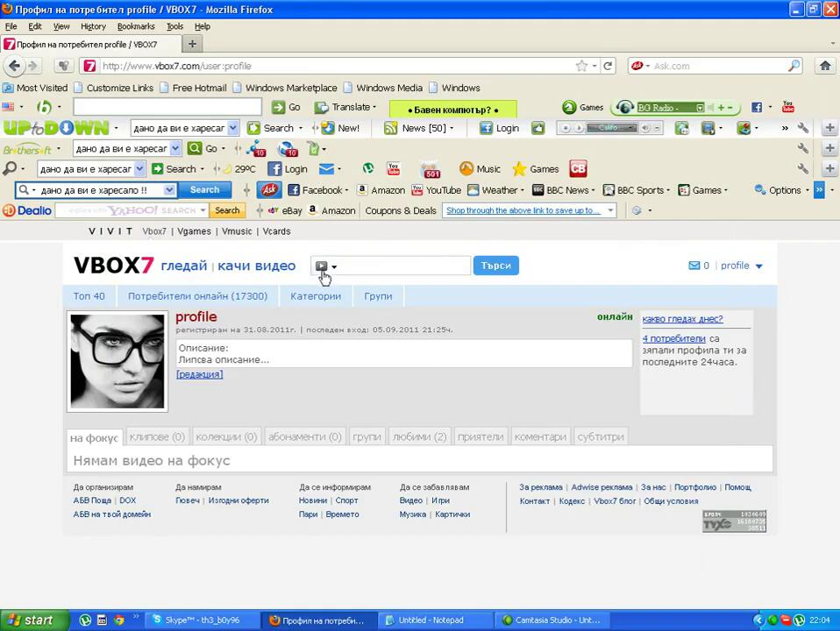This screenshot has width=840, height=631.
Task: Switch to the клипове (0) tab
Action: coord(156,436)
